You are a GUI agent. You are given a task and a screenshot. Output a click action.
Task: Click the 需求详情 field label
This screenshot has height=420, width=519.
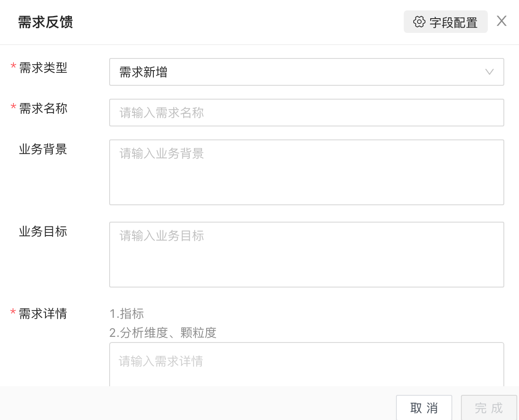tap(43, 313)
